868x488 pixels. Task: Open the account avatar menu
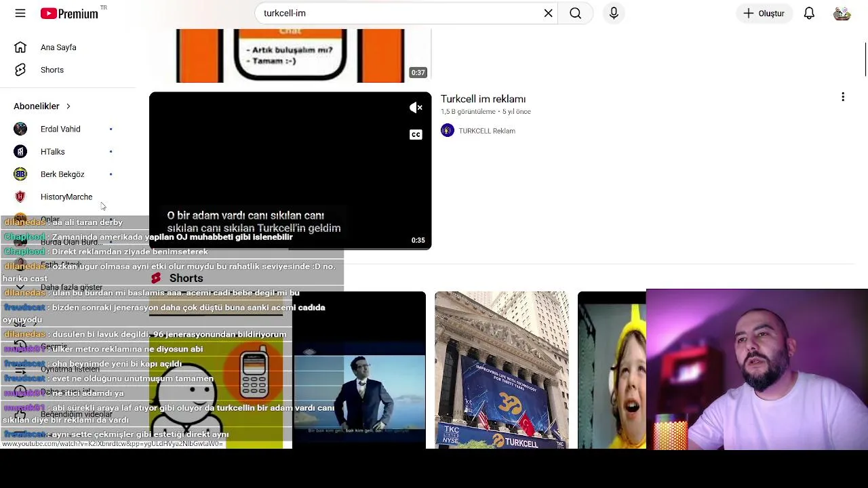click(x=842, y=13)
